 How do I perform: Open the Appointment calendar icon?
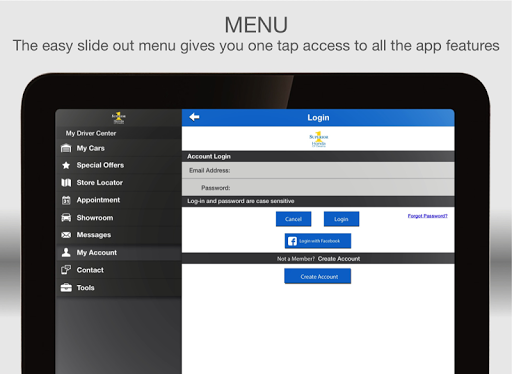(66, 200)
